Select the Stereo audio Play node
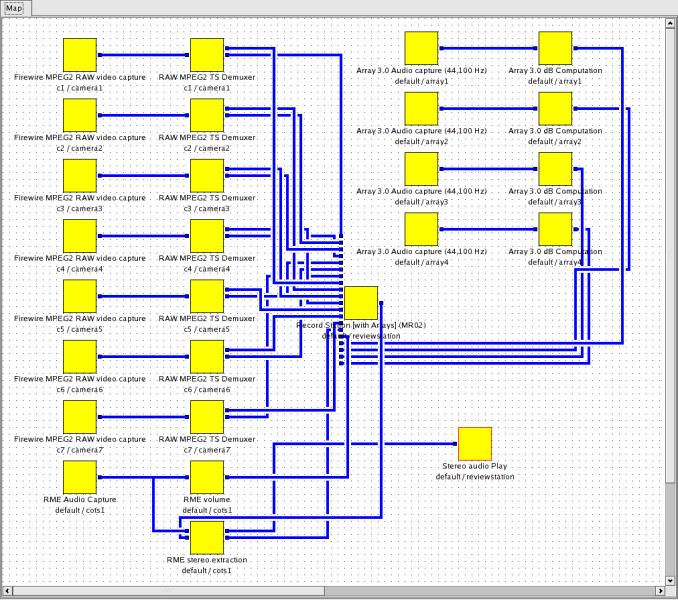 click(x=475, y=444)
